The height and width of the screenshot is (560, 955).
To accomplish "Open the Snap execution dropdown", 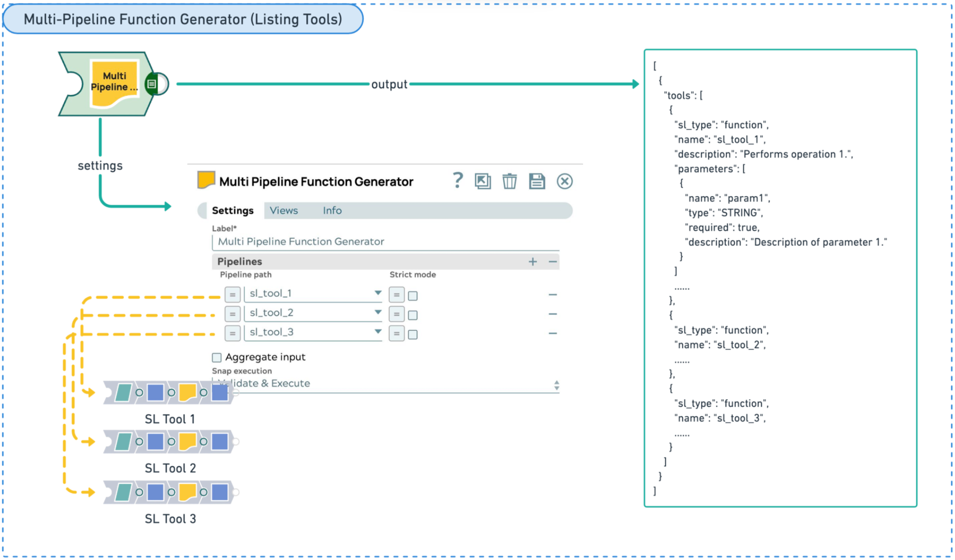I will point(556,385).
